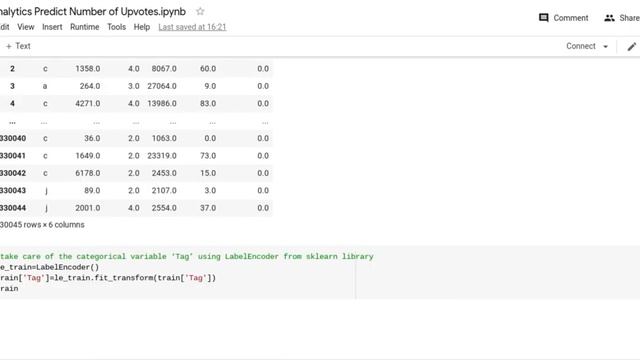The height and width of the screenshot is (360, 640).
Task: Expand the Connect dropdown arrow
Action: click(x=606, y=47)
